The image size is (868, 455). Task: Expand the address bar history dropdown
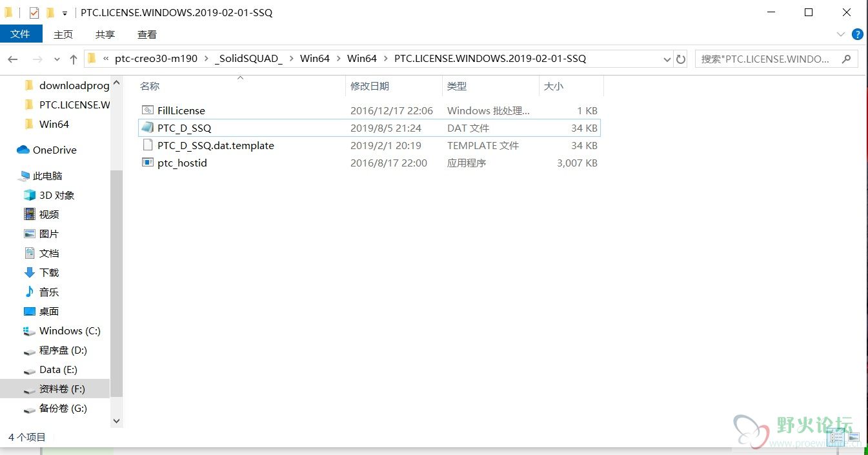(x=667, y=59)
